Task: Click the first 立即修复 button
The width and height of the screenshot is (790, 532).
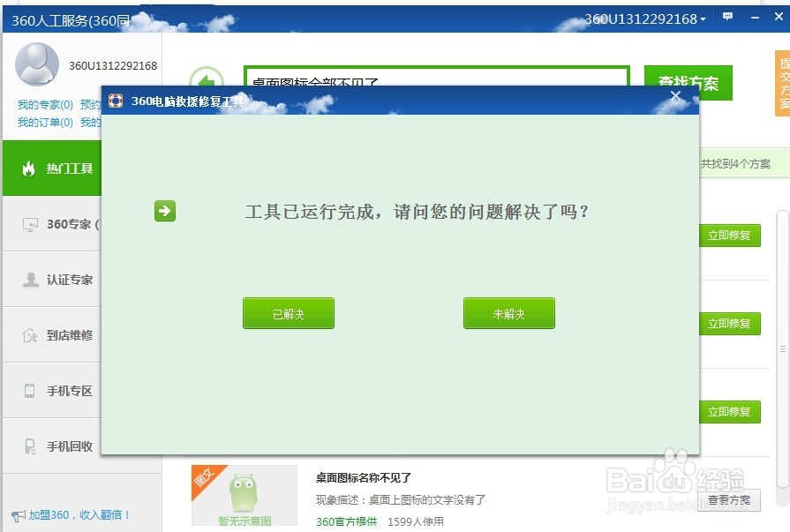Action: [729, 236]
